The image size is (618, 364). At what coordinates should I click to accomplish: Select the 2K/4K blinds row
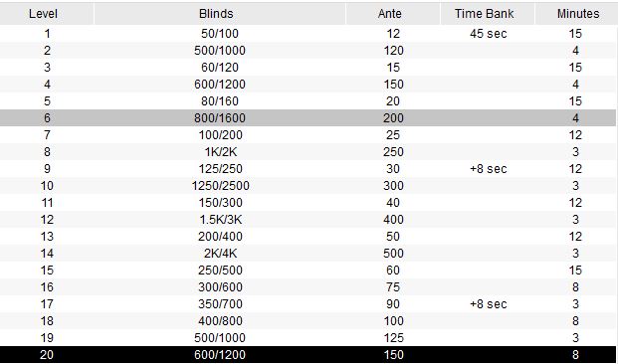pyautogui.click(x=308, y=254)
